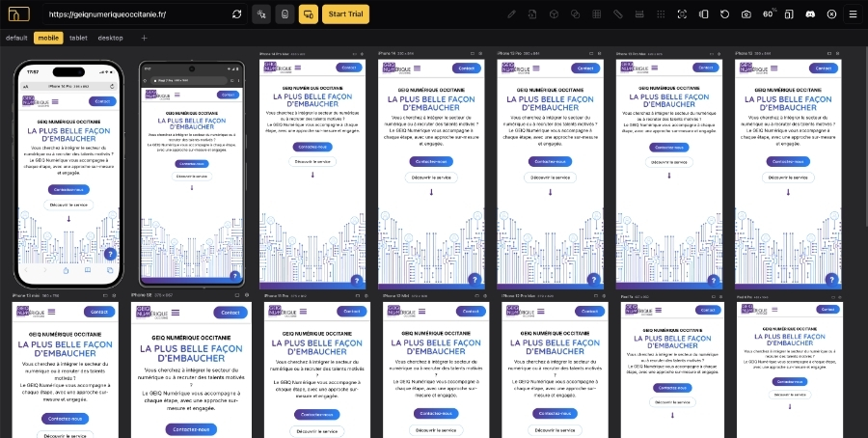
Task: Reload the page using the refresh icon
Action: pyautogui.click(x=237, y=14)
